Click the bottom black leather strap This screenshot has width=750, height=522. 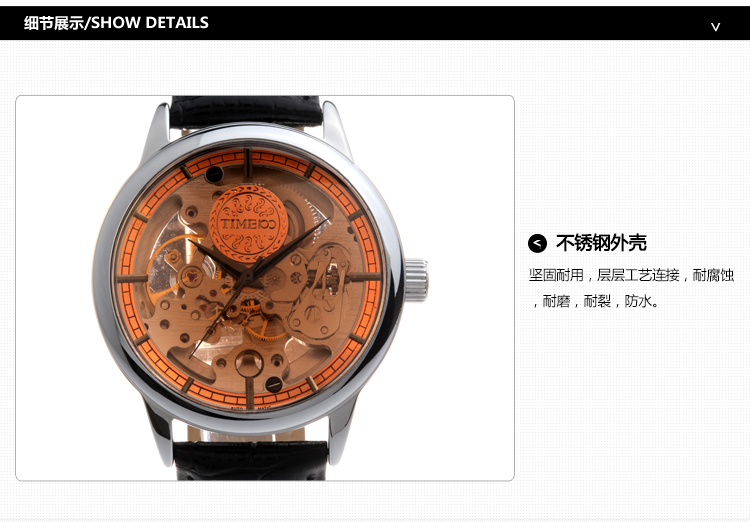pyautogui.click(x=251, y=460)
